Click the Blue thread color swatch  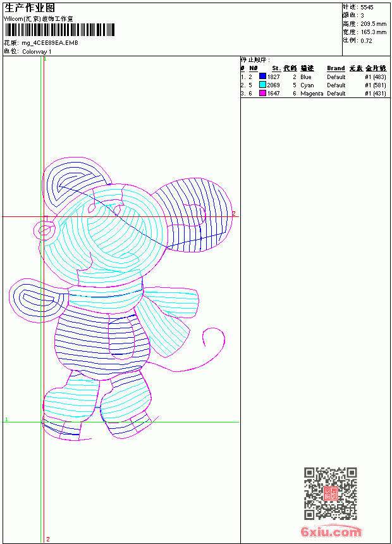(262, 77)
